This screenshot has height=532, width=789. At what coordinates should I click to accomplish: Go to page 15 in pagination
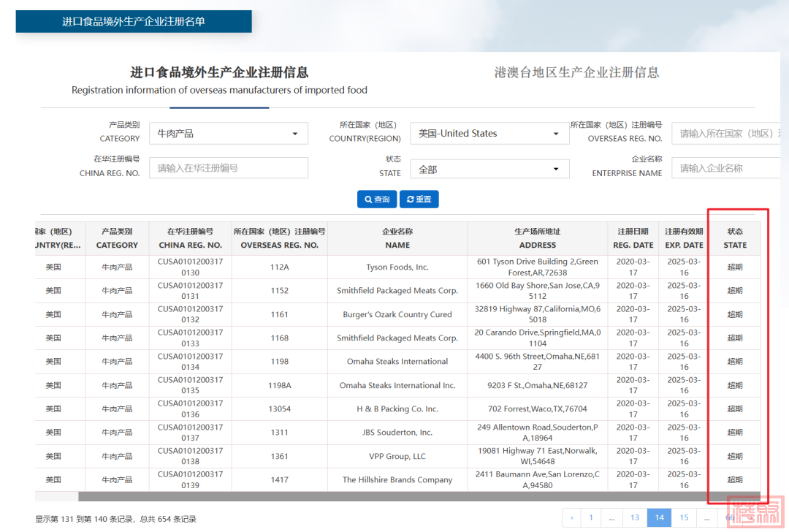684,518
